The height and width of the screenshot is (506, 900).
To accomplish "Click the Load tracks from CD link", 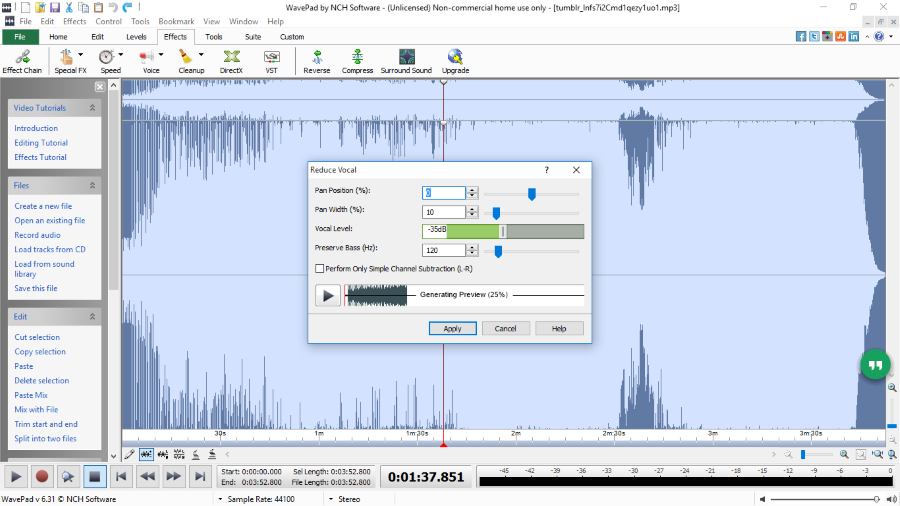I will click(x=50, y=250).
